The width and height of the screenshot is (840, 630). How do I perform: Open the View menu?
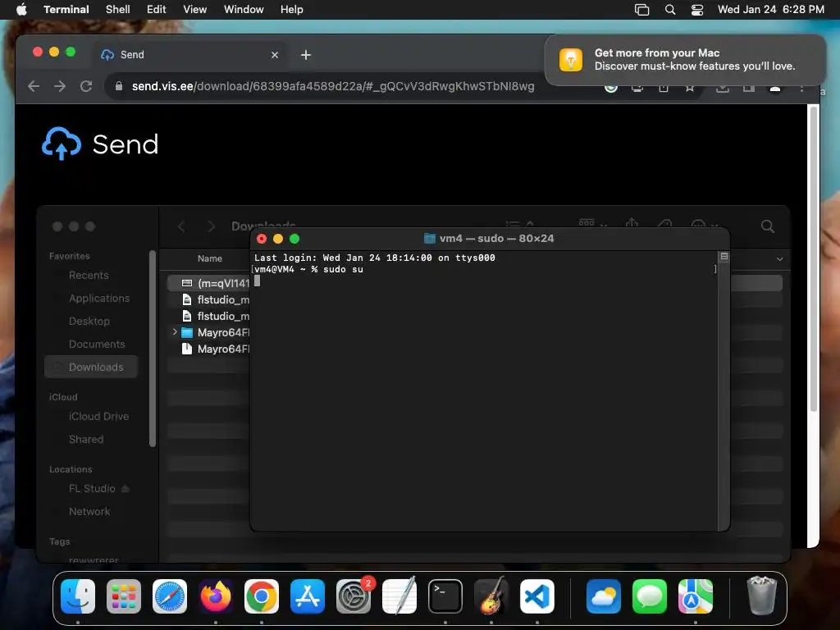click(194, 9)
